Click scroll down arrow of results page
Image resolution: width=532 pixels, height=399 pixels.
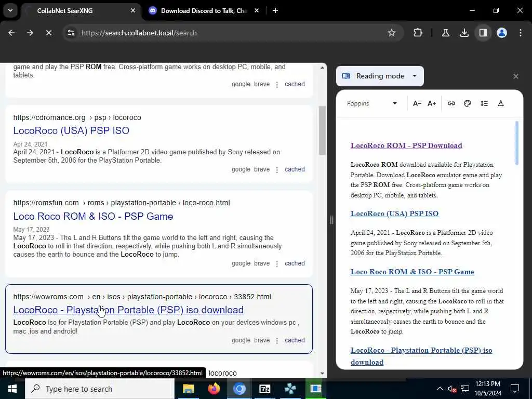tap(322, 374)
